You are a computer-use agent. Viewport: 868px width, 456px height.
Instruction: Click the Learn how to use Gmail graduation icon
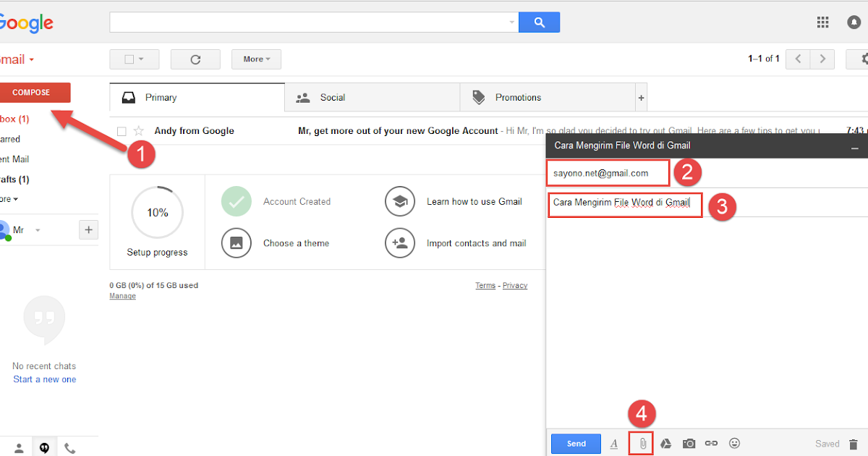pos(400,201)
